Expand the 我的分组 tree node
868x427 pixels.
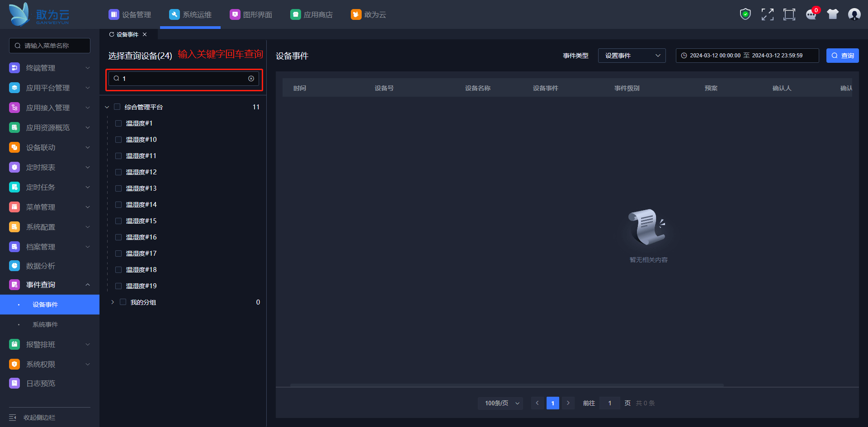click(113, 302)
